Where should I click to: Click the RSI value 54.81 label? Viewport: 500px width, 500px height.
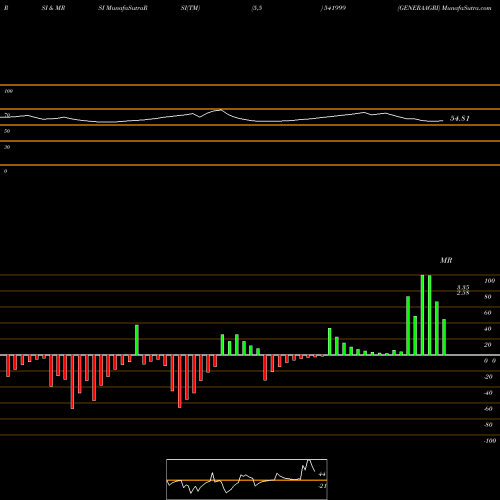click(x=460, y=118)
